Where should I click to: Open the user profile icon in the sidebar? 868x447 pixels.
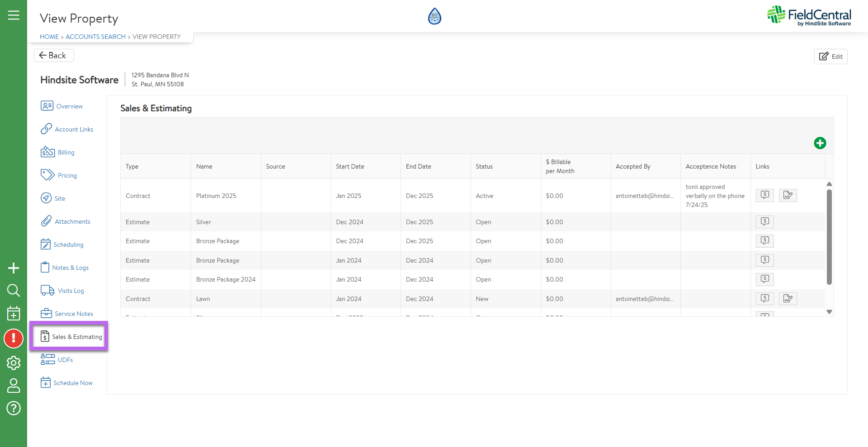click(14, 386)
